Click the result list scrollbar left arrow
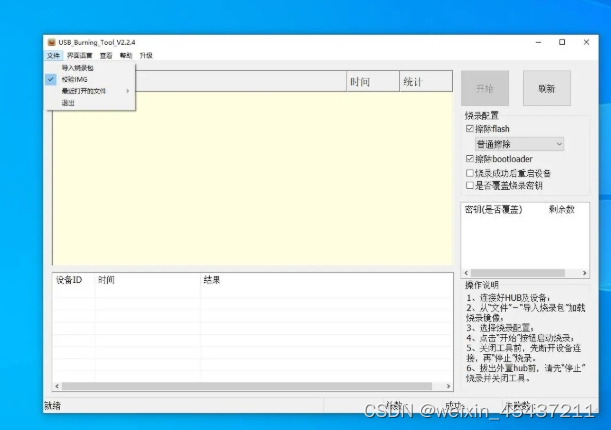The height and width of the screenshot is (430, 611). (57, 386)
